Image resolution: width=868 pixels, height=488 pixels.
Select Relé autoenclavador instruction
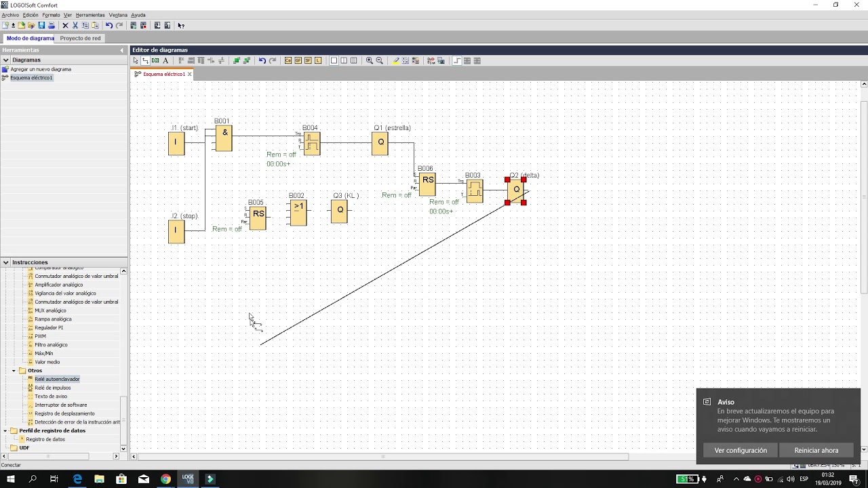click(x=57, y=380)
